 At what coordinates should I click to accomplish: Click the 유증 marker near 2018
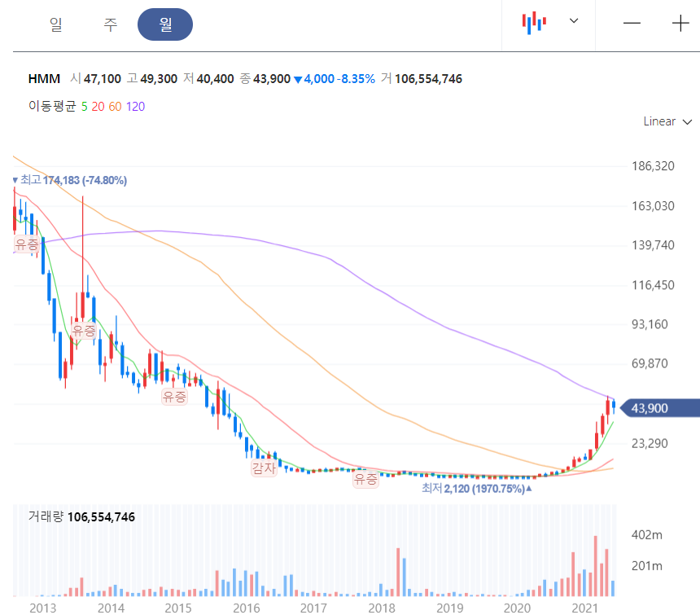[x=365, y=479]
